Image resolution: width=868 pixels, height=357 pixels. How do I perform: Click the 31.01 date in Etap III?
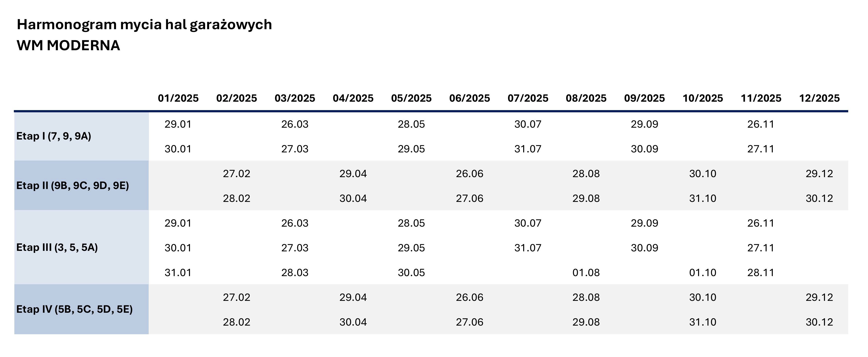[x=178, y=272]
